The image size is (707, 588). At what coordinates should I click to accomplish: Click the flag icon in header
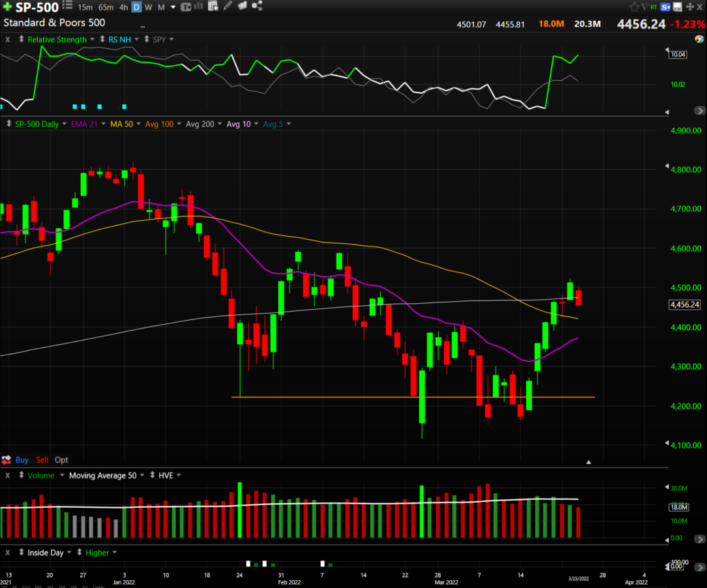pyautogui.click(x=645, y=7)
